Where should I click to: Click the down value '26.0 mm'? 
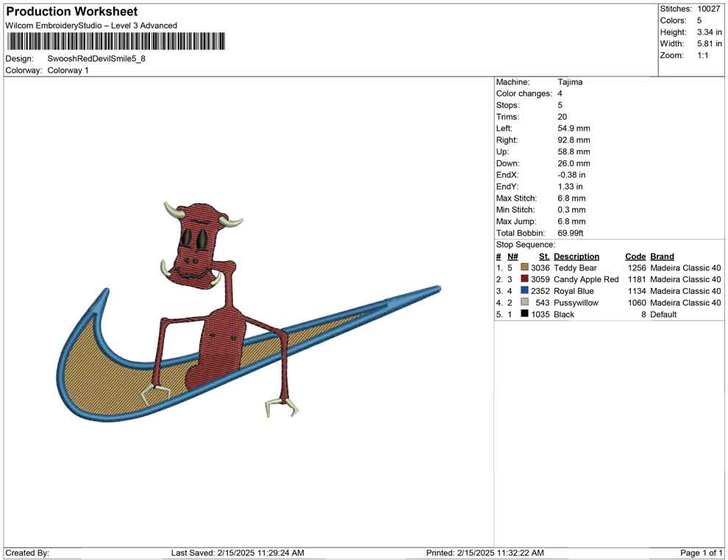click(x=574, y=163)
